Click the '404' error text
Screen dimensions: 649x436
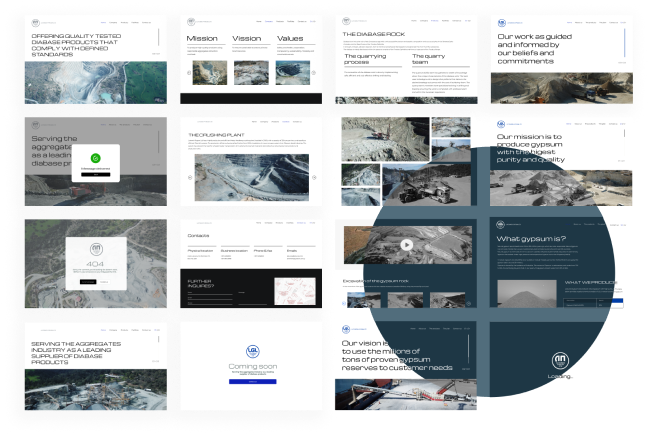(95, 264)
